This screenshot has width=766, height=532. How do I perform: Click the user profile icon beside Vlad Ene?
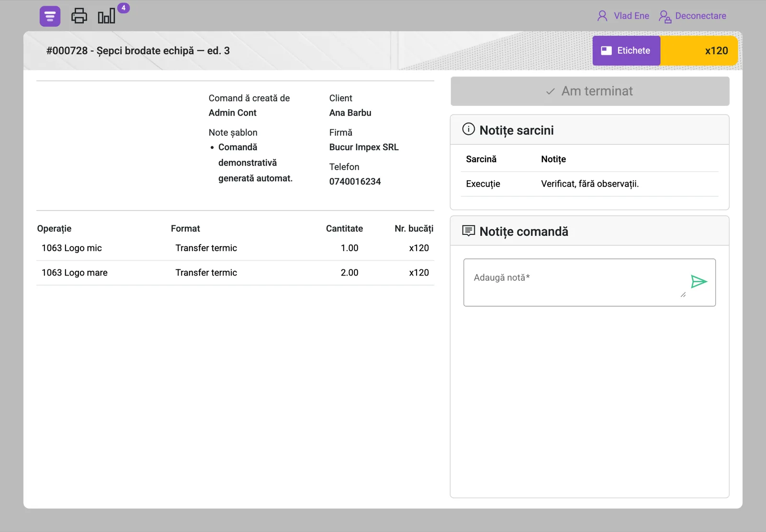click(602, 16)
